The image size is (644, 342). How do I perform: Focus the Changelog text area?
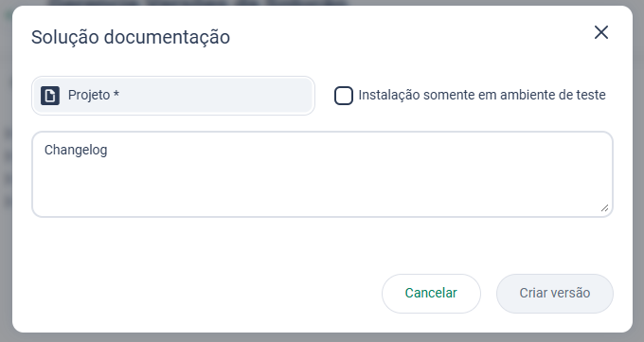coord(322,174)
